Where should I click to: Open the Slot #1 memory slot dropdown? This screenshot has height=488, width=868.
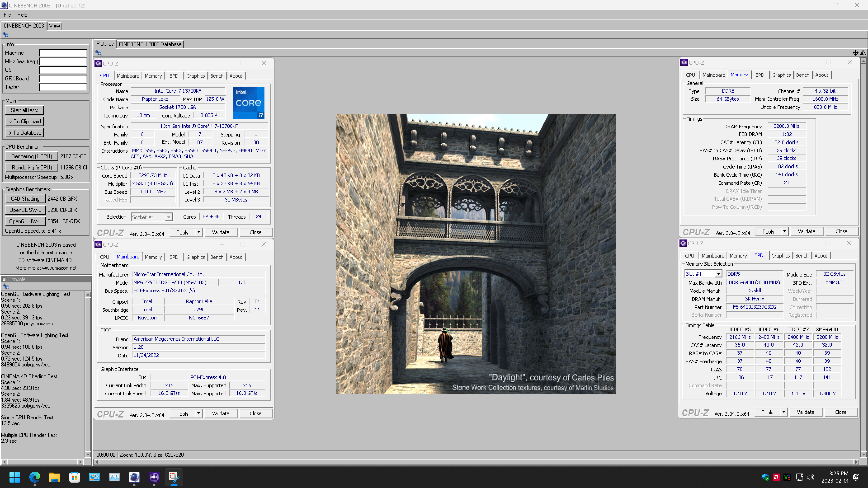tap(718, 274)
